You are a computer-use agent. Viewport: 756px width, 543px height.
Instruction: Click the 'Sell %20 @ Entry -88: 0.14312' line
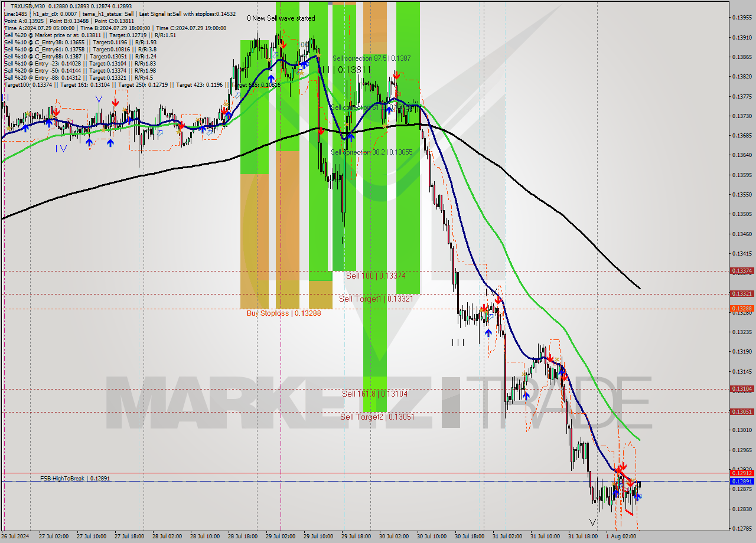coord(79,77)
